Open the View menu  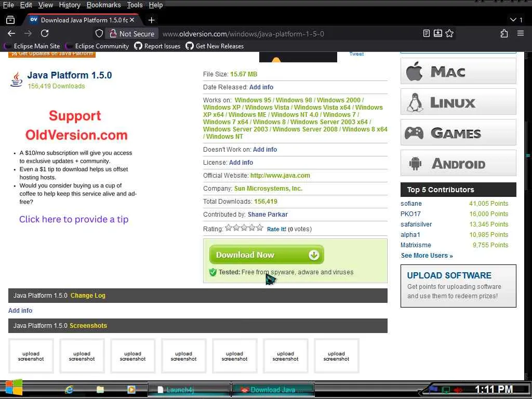(46, 5)
